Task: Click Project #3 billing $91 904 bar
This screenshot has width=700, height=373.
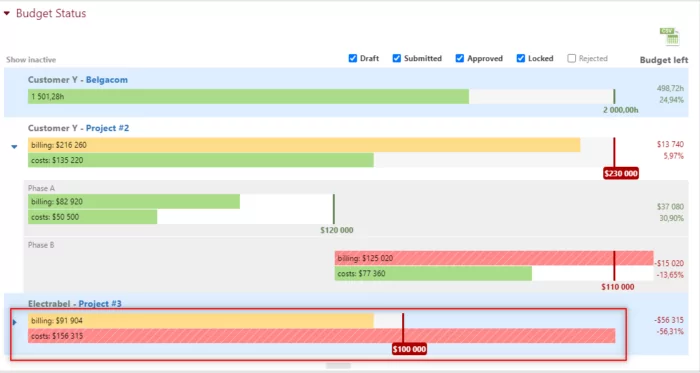Action: click(x=200, y=321)
